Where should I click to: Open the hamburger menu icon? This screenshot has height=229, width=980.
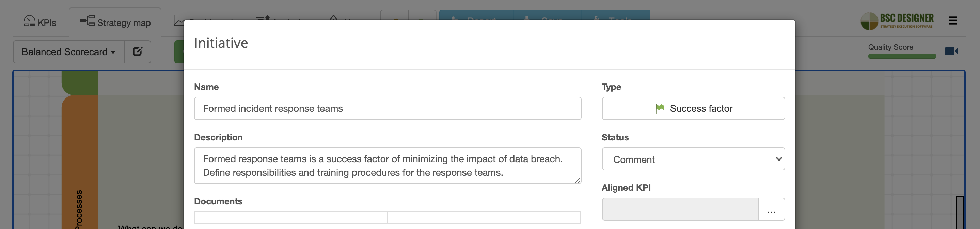(x=952, y=20)
